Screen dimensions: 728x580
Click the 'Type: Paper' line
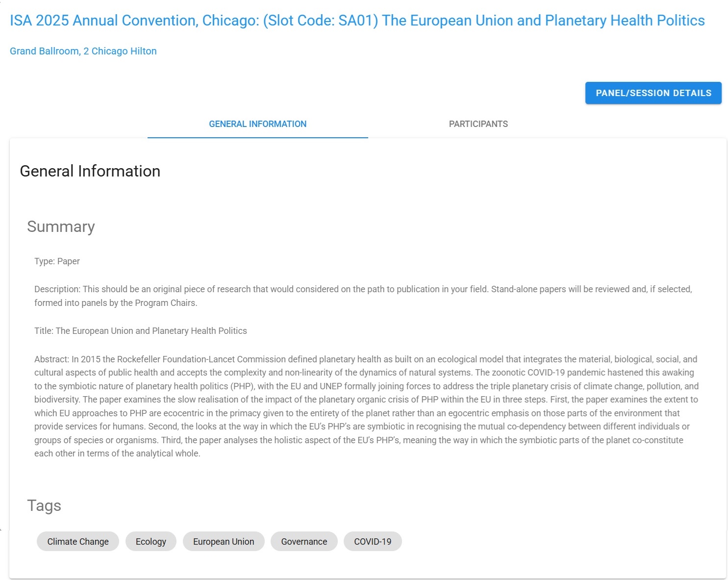point(57,261)
